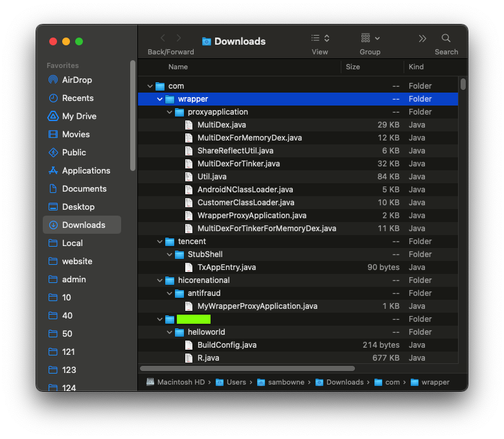Select WrapperProxyApplication.java file
504x439 pixels.
click(298, 216)
